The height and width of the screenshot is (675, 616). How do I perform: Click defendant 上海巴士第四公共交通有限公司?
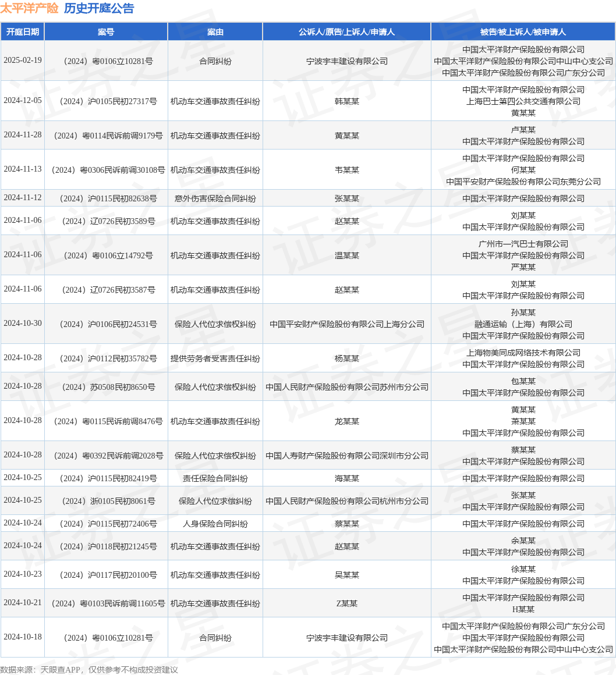(x=523, y=101)
